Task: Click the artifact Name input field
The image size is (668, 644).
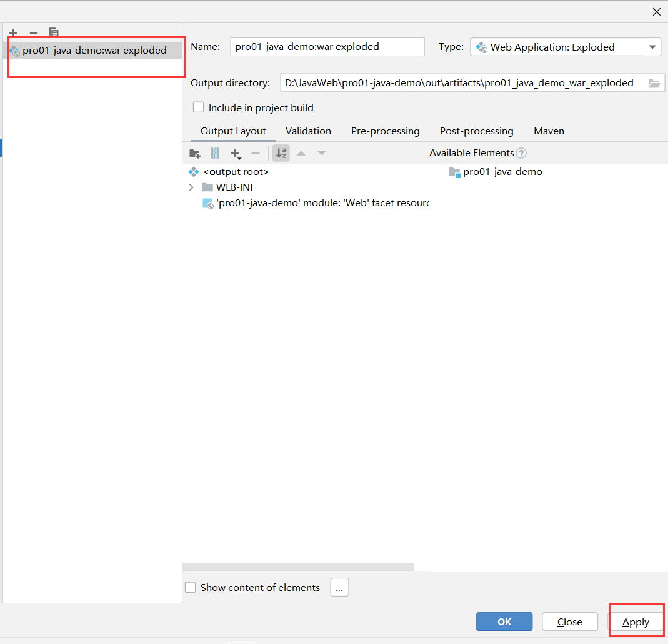Action: 327,47
